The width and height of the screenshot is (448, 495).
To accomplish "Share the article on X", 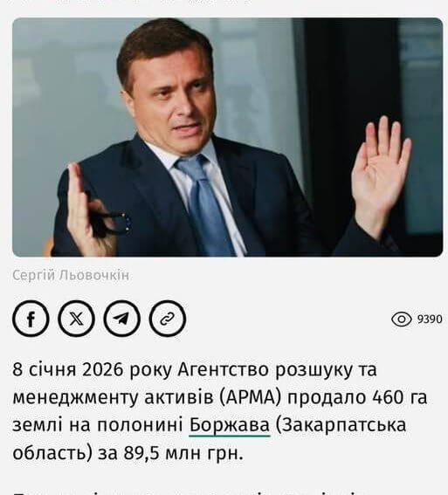I will point(76,319).
